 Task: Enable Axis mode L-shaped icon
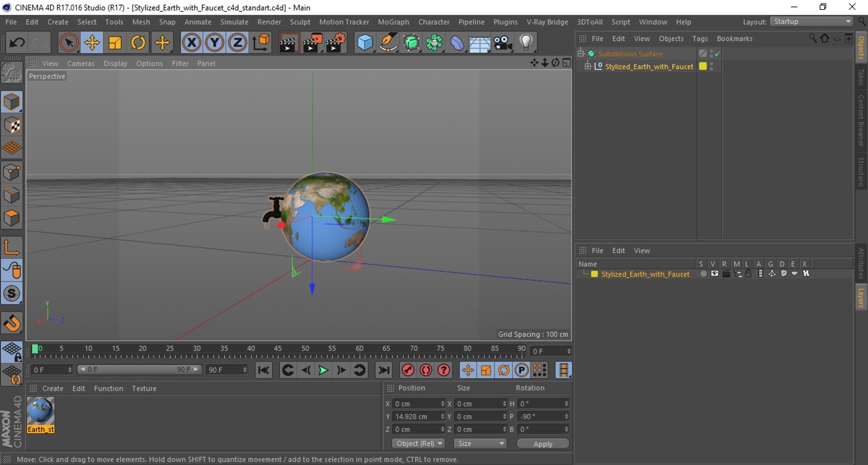[12, 247]
